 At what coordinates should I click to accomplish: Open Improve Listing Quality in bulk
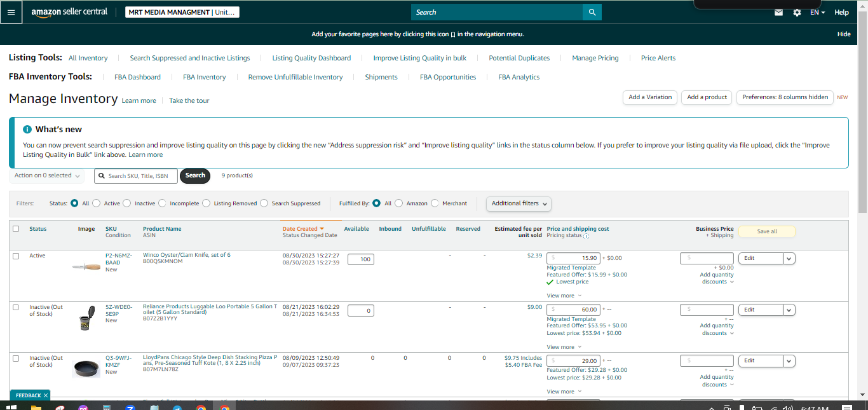419,58
